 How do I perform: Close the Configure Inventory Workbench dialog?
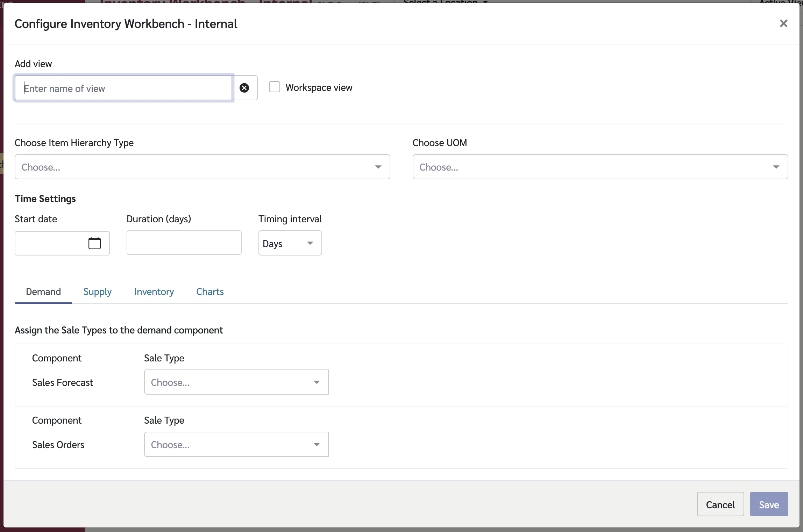783,23
